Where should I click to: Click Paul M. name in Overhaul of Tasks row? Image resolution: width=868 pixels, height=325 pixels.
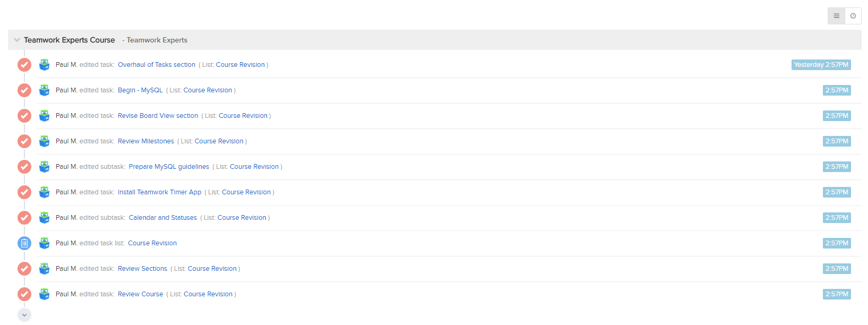pos(66,65)
